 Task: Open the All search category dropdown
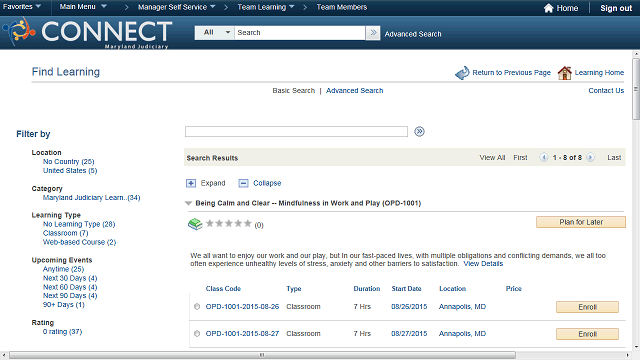[x=214, y=33]
